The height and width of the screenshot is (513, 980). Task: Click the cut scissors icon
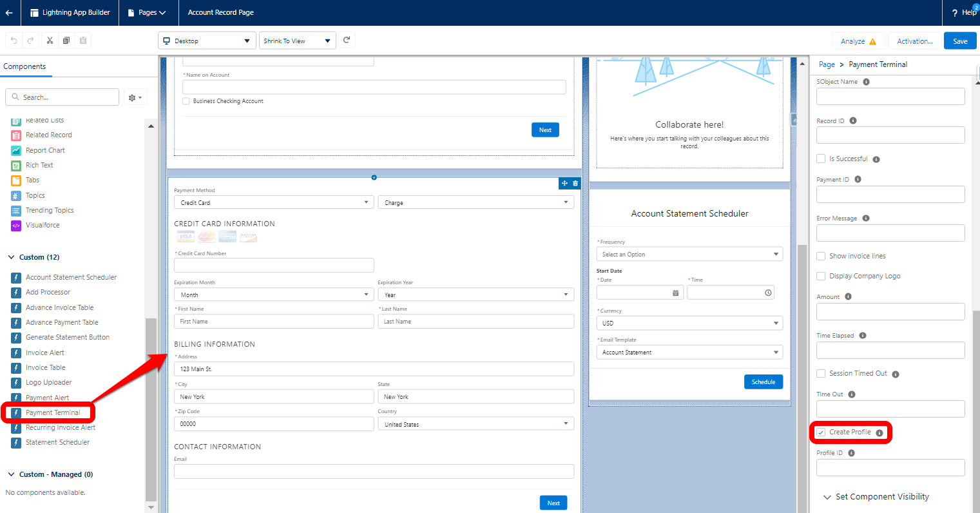[x=50, y=41]
